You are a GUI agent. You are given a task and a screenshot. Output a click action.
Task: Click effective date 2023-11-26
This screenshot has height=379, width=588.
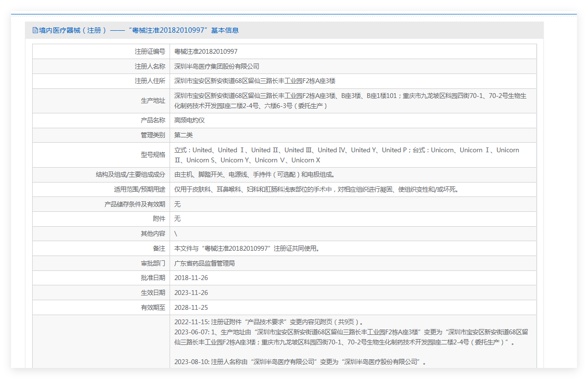coord(191,293)
